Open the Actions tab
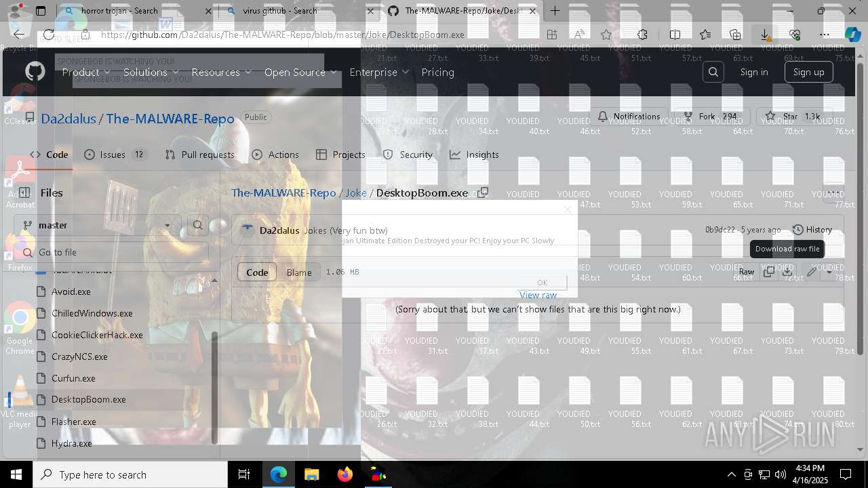Image resolution: width=868 pixels, height=488 pixels. pos(275,155)
